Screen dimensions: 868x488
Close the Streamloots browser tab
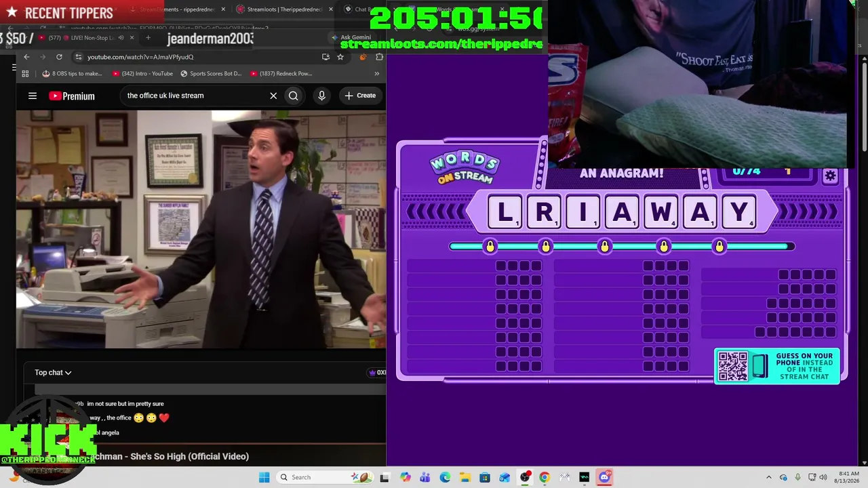coord(331,9)
